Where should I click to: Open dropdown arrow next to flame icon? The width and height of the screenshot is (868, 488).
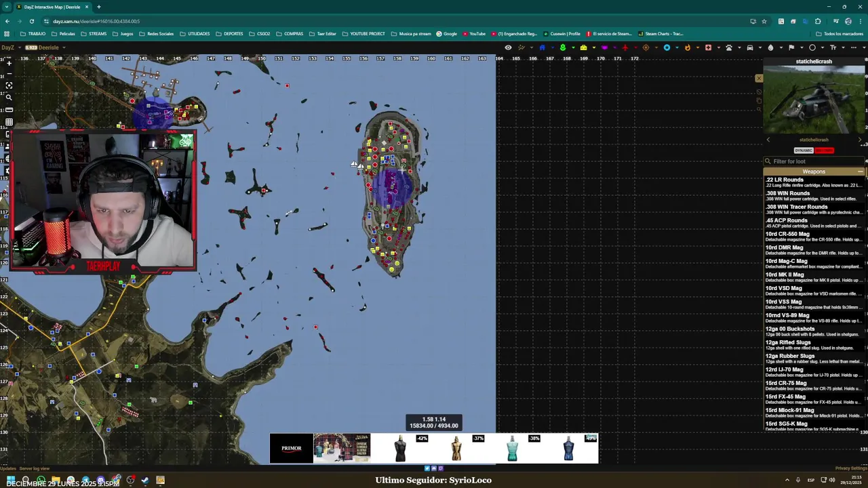tap(698, 47)
